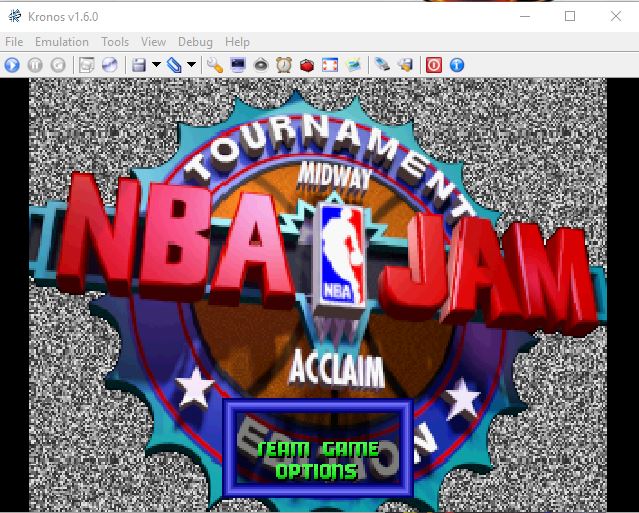Click the greyed Pause emulation icon
The width and height of the screenshot is (639, 513).
tap(35, 65)
